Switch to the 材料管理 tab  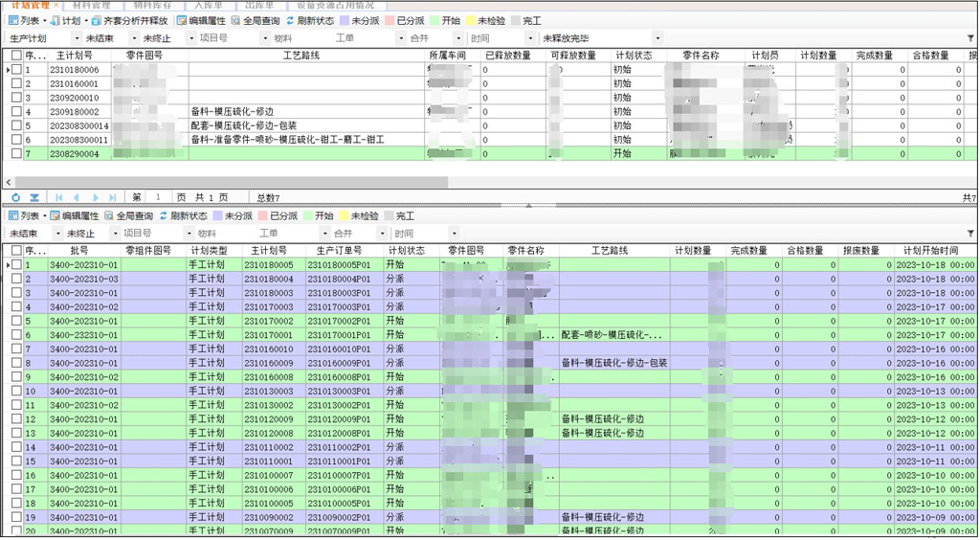90,5
